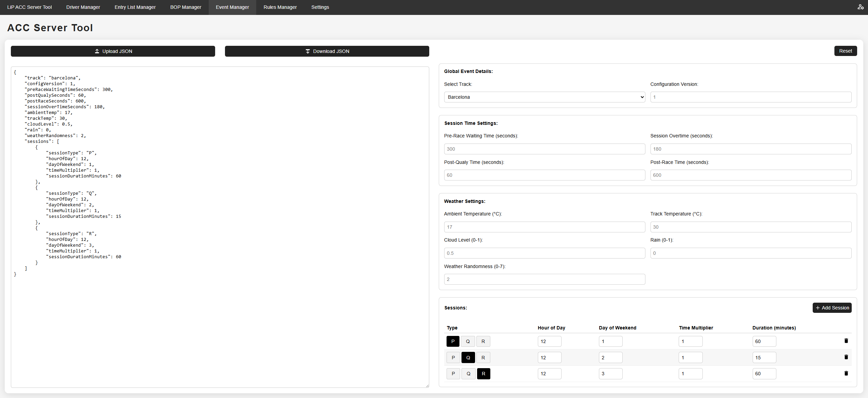This screenshot has width=868, height=398.
Task: Open the Select Track dropdown showing Barcelona
Action: [x=544, y=97]
